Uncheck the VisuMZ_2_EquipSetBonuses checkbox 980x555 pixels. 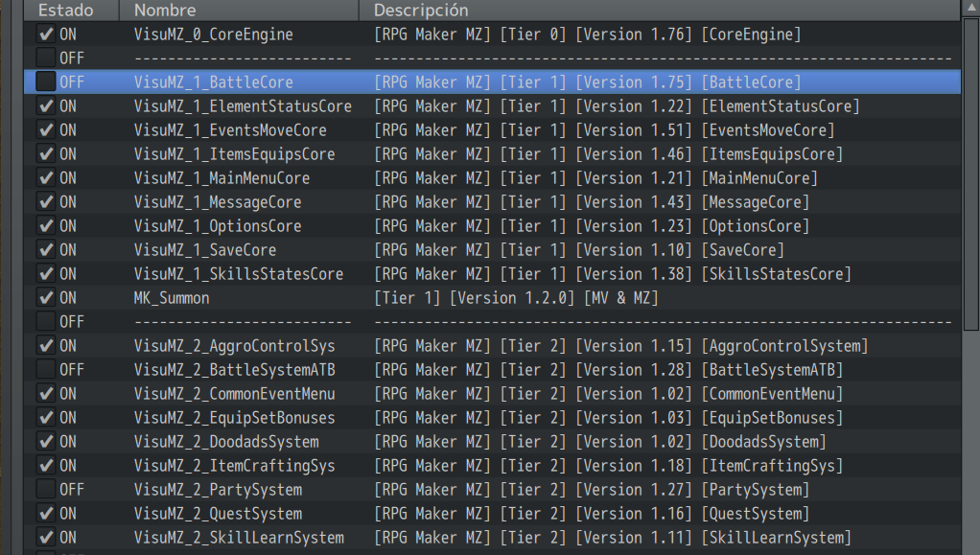[x=46, y=418]
